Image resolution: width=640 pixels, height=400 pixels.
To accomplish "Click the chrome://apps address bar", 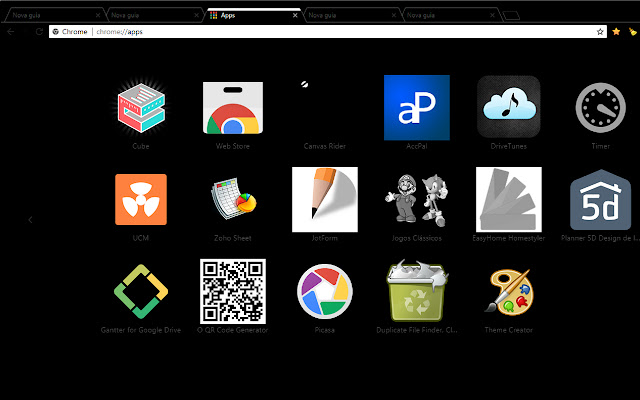I will coord(328,31).
